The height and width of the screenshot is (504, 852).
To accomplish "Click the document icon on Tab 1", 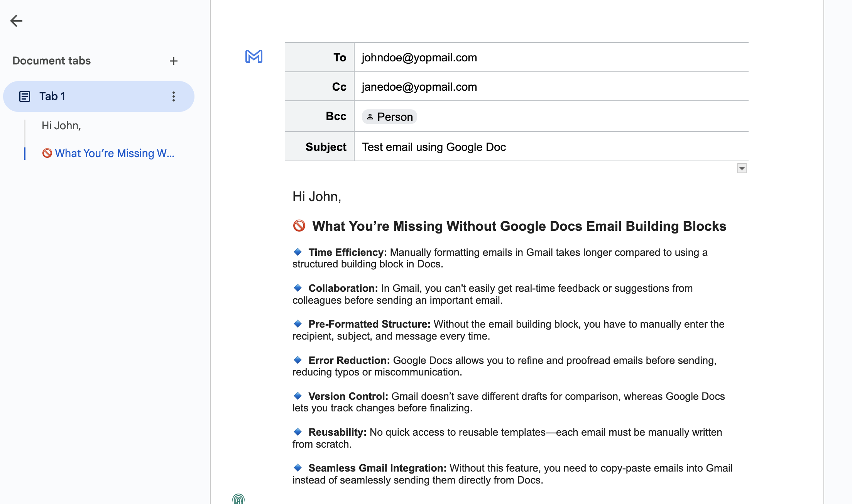I will click(25, 96).
